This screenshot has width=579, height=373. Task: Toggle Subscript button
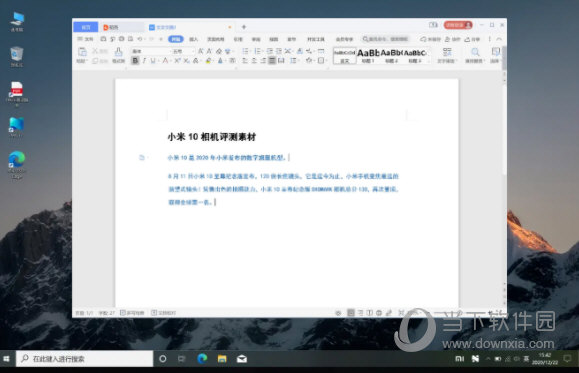(186, 61)
